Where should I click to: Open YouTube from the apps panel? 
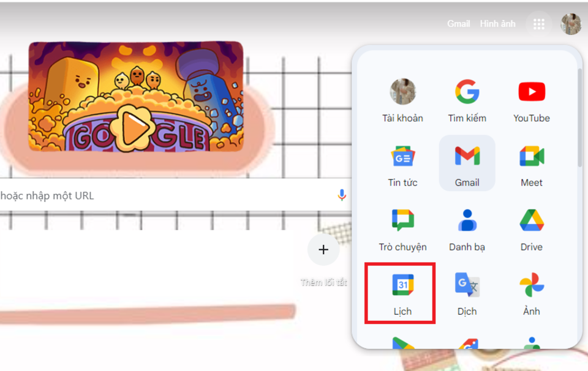532,100
